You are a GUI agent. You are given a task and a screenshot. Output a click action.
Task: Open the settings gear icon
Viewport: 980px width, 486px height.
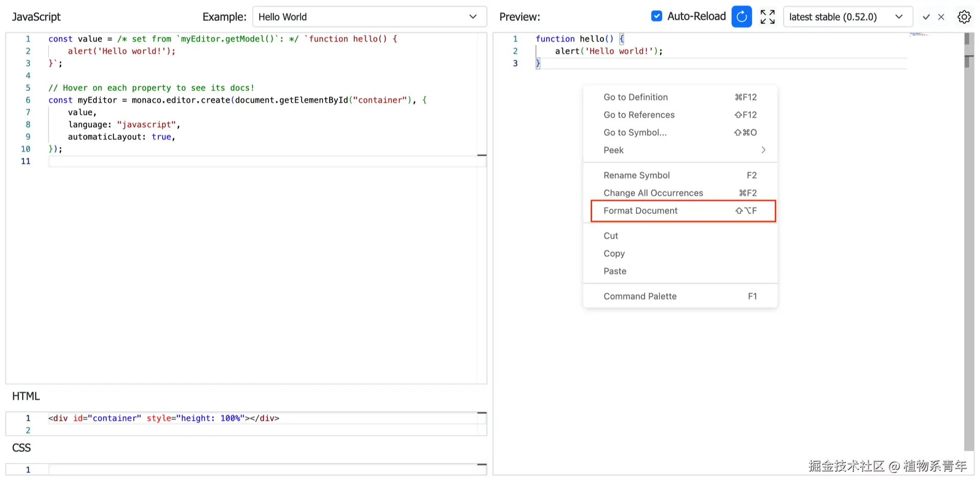coord(964,17)
